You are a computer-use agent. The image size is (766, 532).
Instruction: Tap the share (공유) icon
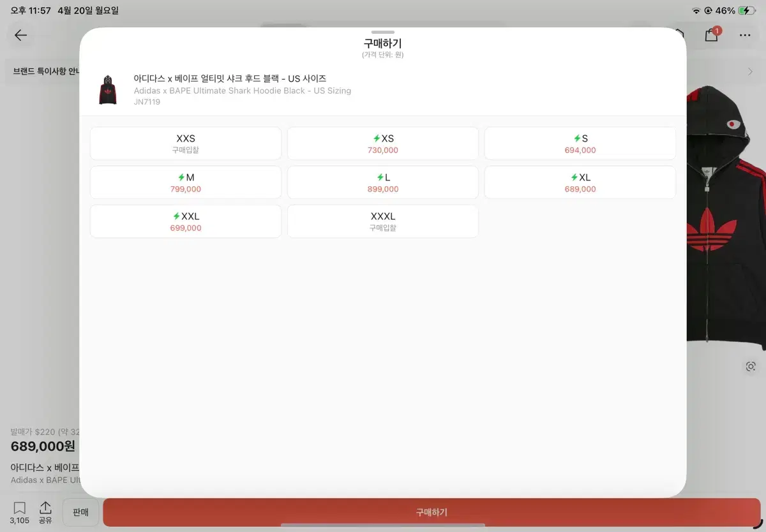pyautogui.click(x=45, y=512)
